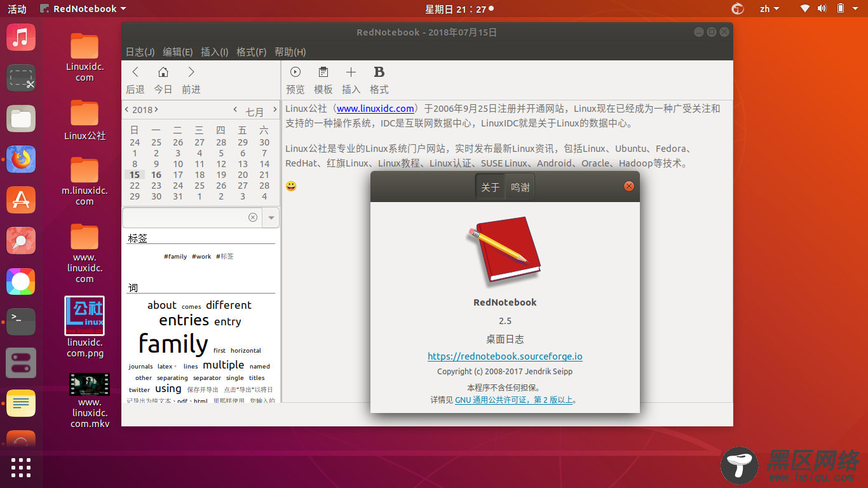Open the GNU 通用公共许可证 license link
This screenshot has height=488, width=868.
tap(514, 400)
